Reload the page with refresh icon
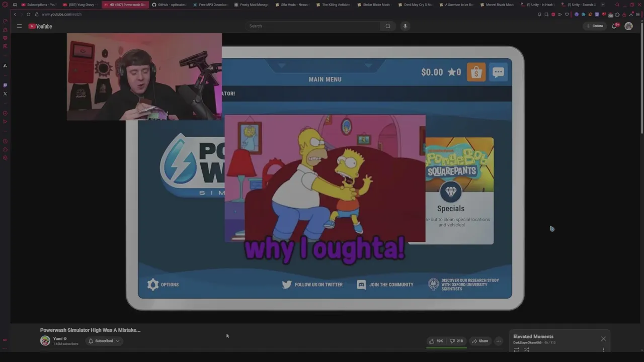The image size is (644, 362). pyautogui.click(x=28, y=15)
